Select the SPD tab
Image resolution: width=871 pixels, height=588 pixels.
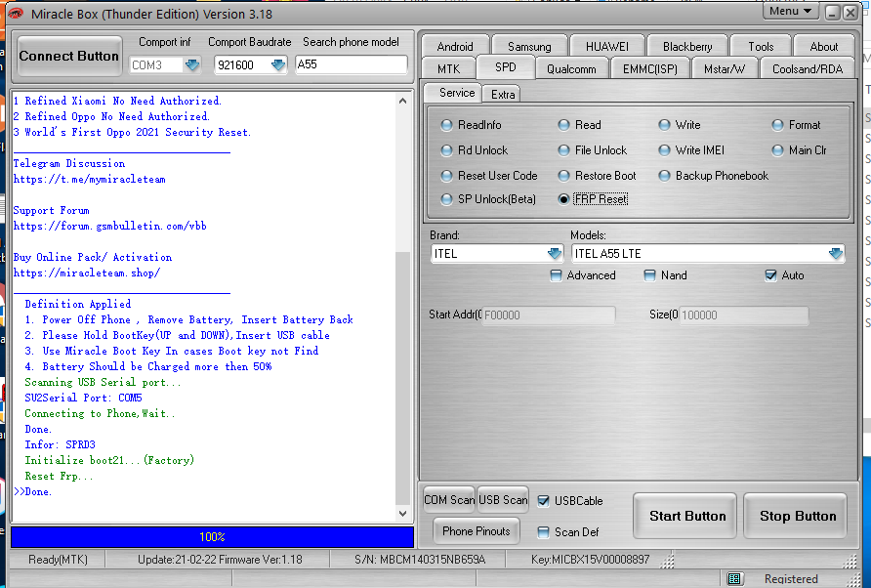coord(506,67)
